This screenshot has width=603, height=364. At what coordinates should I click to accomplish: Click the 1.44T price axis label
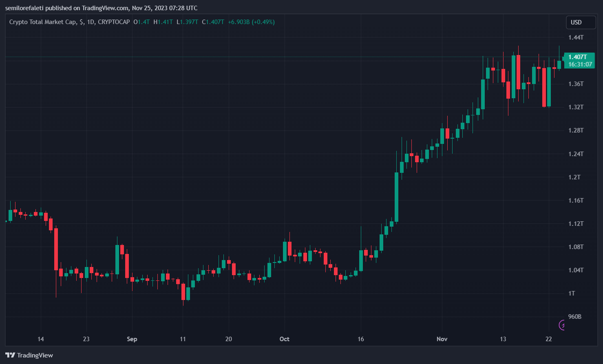point(576,38)
